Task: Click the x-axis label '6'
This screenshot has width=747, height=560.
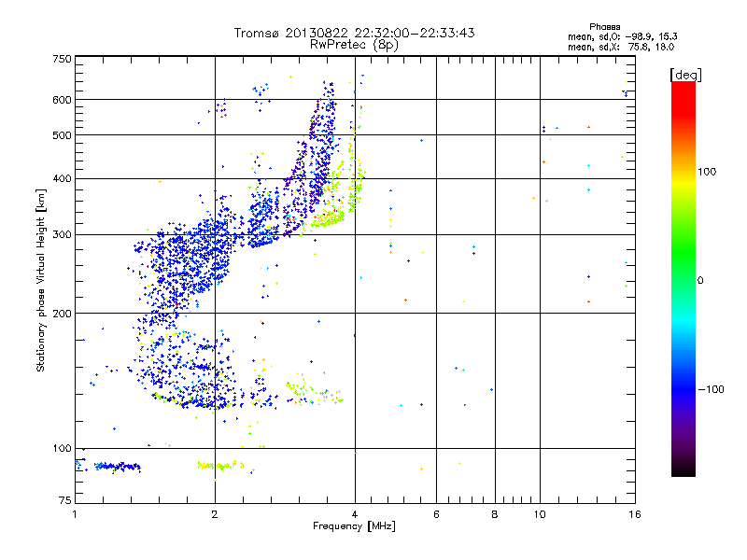Action: (x=436, y=514)
